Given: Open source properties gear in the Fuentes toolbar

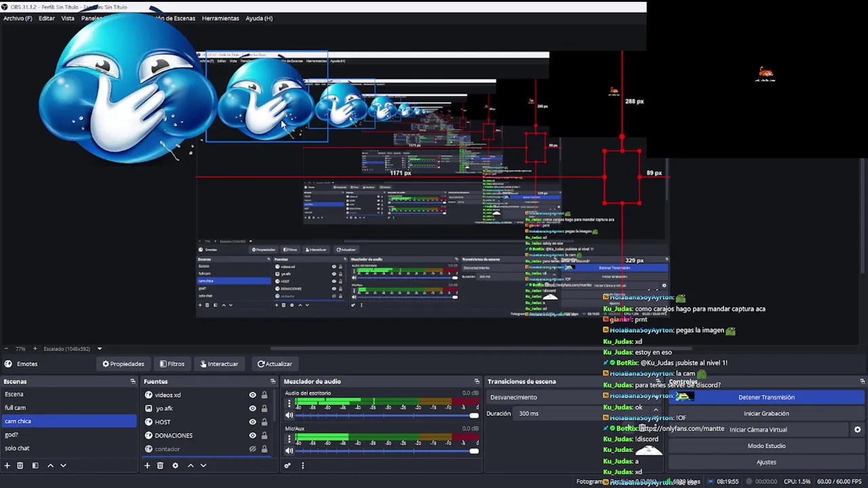Looking at the screenshot, I should 175,466.
